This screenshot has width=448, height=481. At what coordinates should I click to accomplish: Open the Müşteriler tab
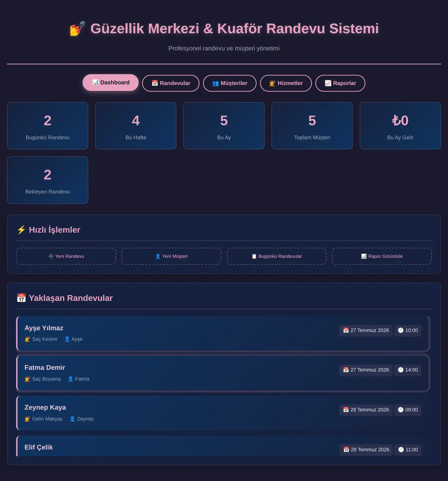[x=230, y=83]
